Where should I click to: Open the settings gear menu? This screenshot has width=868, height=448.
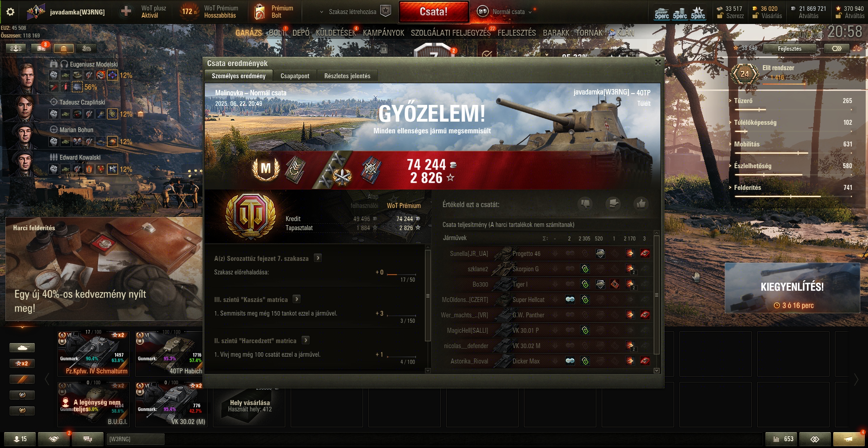(10, 12)
